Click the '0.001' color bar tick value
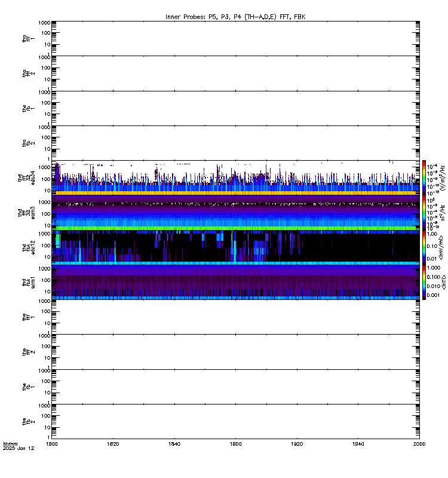Image resolution: width=448 pixels, height=478 pixels. pos(434,295)
